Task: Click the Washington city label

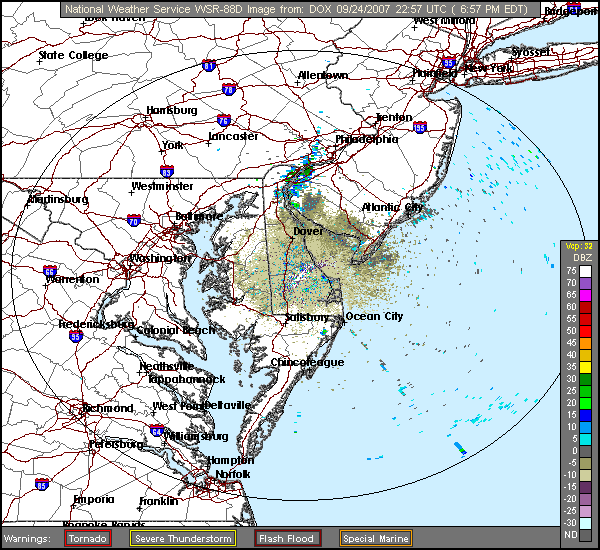Action: pos(160,258)
